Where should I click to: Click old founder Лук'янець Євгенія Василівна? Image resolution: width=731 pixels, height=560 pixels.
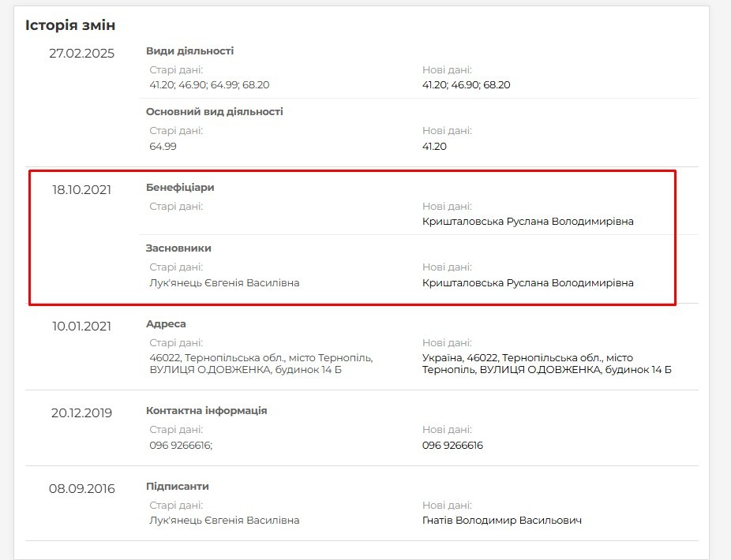(224, 283)
